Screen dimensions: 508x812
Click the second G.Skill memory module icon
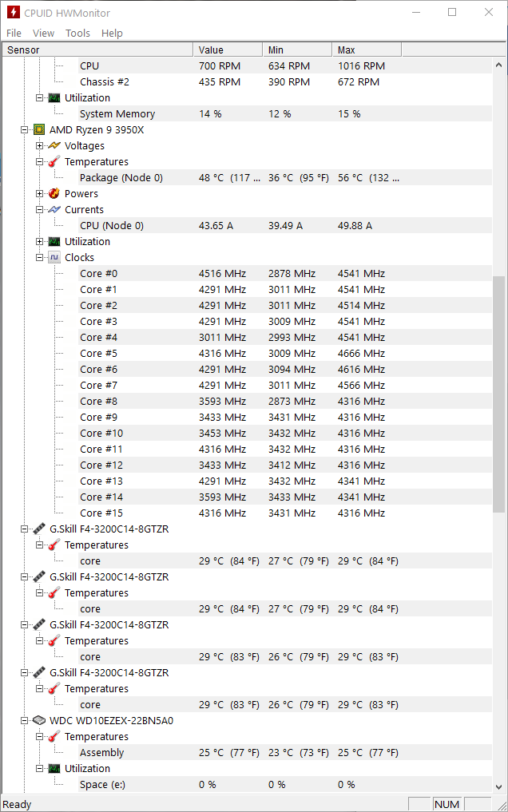(39, 577)
